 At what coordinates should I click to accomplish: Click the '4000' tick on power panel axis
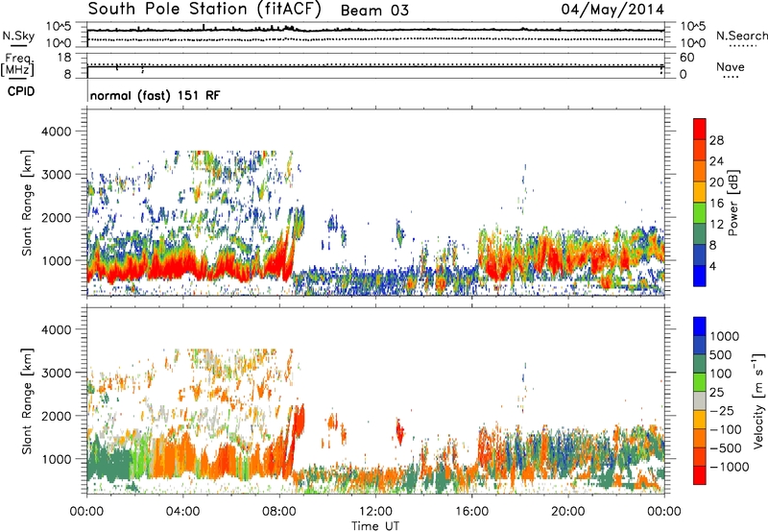pos(56,132)
